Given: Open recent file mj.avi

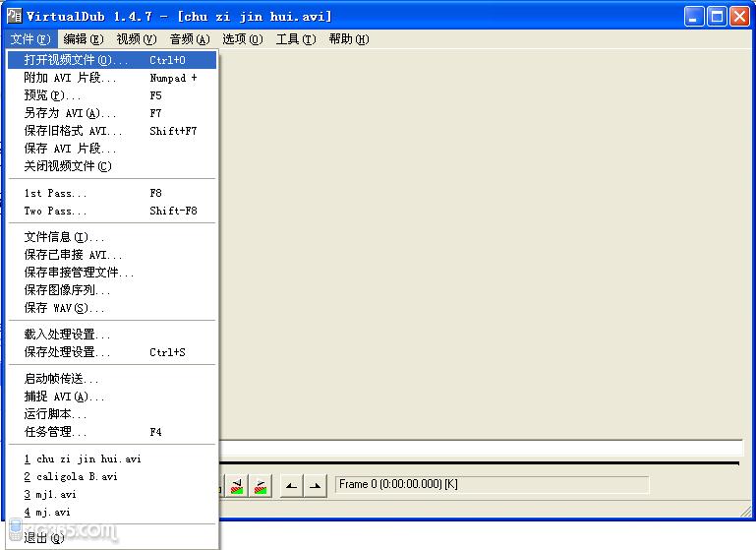Looking at the screenshot, I should pyautogui.click(x=112, y=512).
